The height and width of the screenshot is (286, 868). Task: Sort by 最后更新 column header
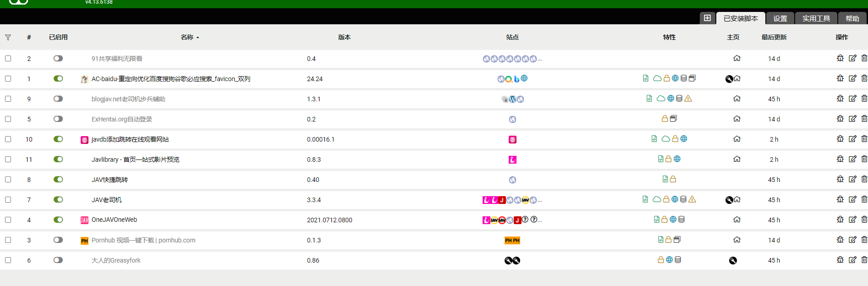[774, 37]
